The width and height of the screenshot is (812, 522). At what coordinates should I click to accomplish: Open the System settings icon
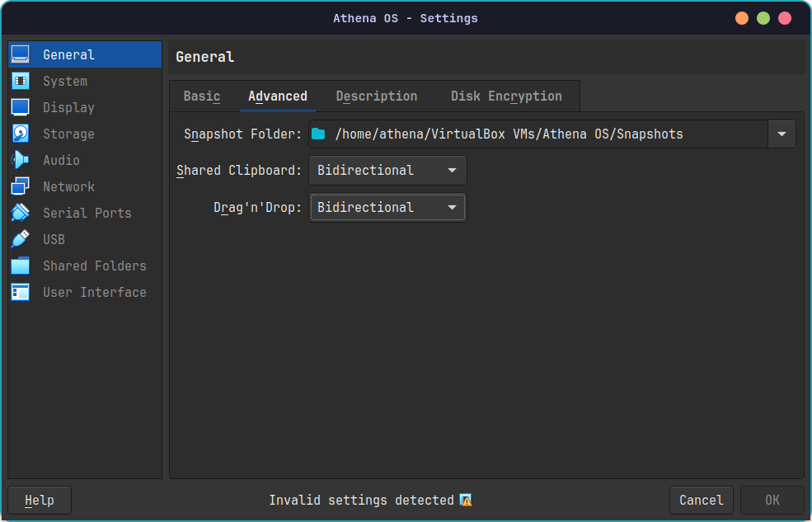tap(20, 81)
